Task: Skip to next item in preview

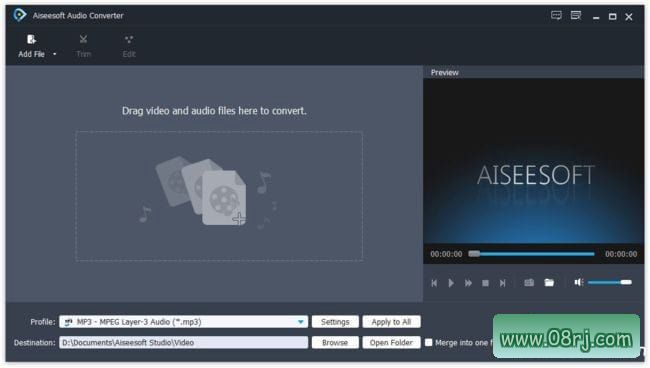Action: pyautogui.click(x=502, y=283)
